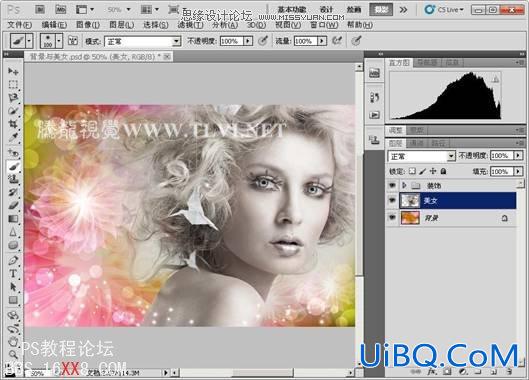Hide the 背景 layer

click(x=392, y=218)
